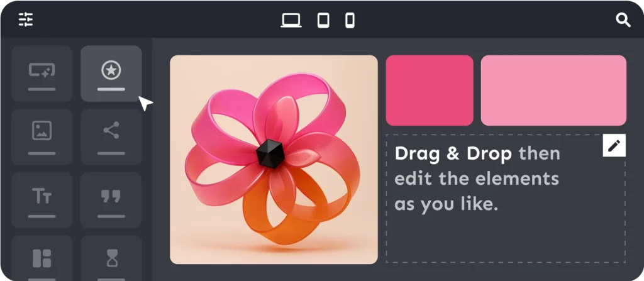Click the 'edit the elements' text line

[x=477, y=179]
